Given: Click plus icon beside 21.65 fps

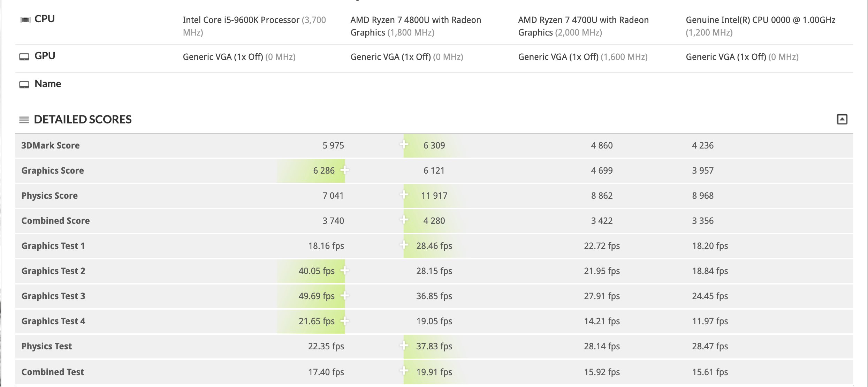Looking at the screenshot, I should click(345, 320).
